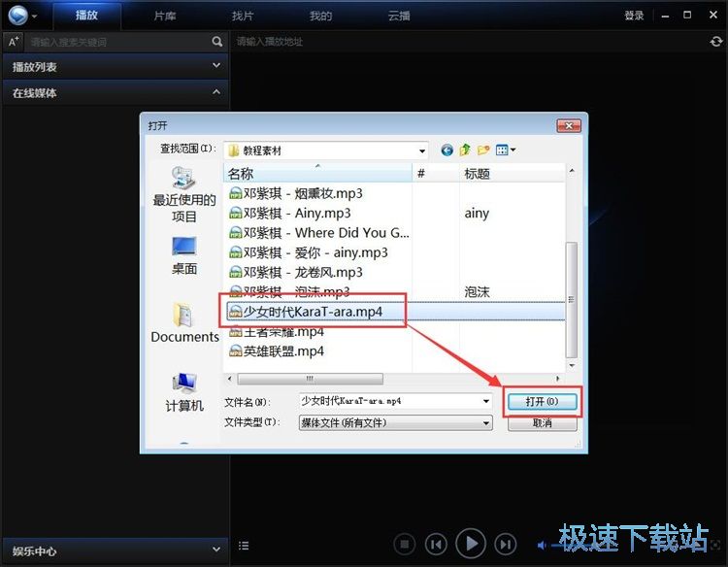728x567 pixels.
Task: Click the 打开(O) button
Action: [542, 401]
